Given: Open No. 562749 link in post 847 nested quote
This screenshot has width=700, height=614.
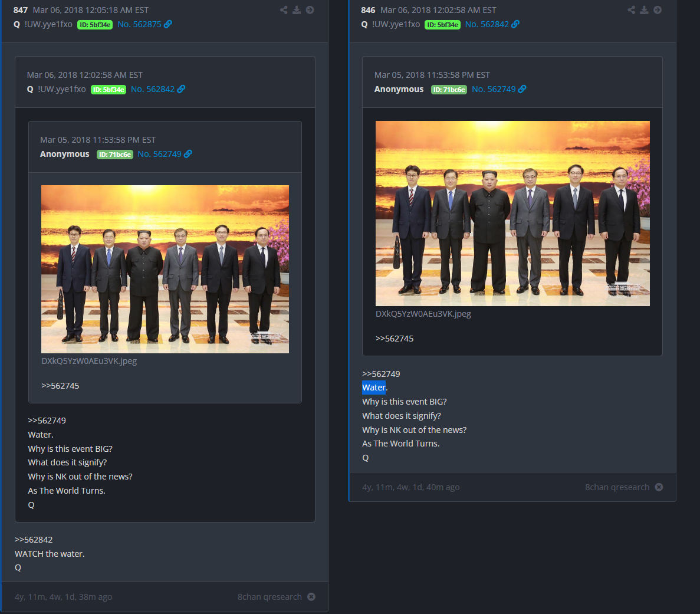Looking at the screenshot, I should tap(159, 153).
